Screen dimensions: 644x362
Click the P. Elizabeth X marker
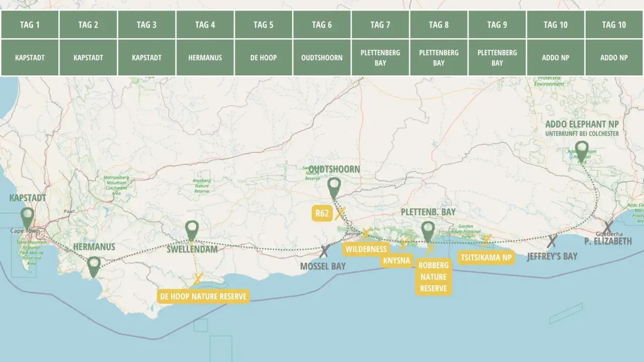tap(608, 227)
